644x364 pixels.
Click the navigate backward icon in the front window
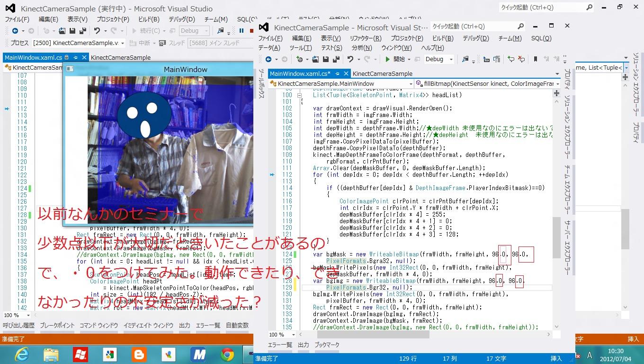[268, 59]
